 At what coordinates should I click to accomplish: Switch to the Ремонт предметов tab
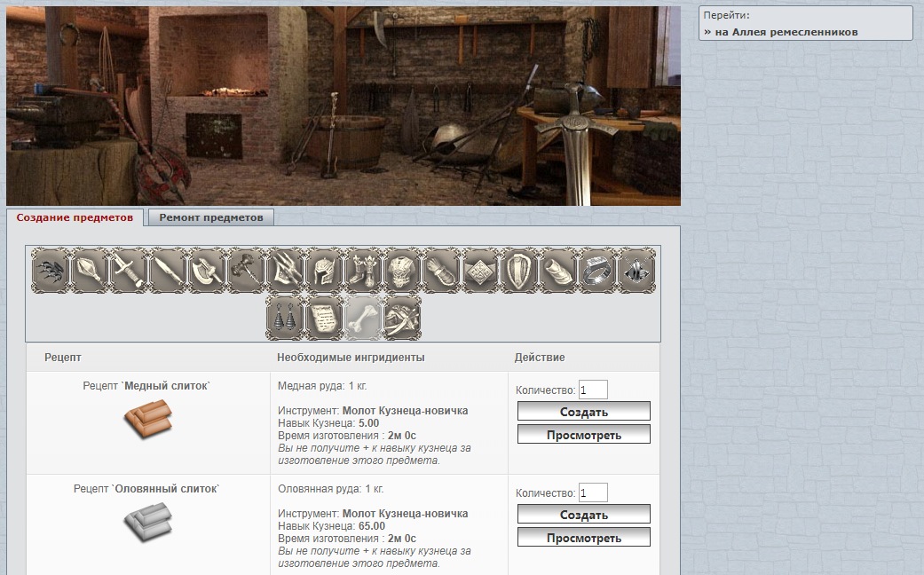coord(211,217)
